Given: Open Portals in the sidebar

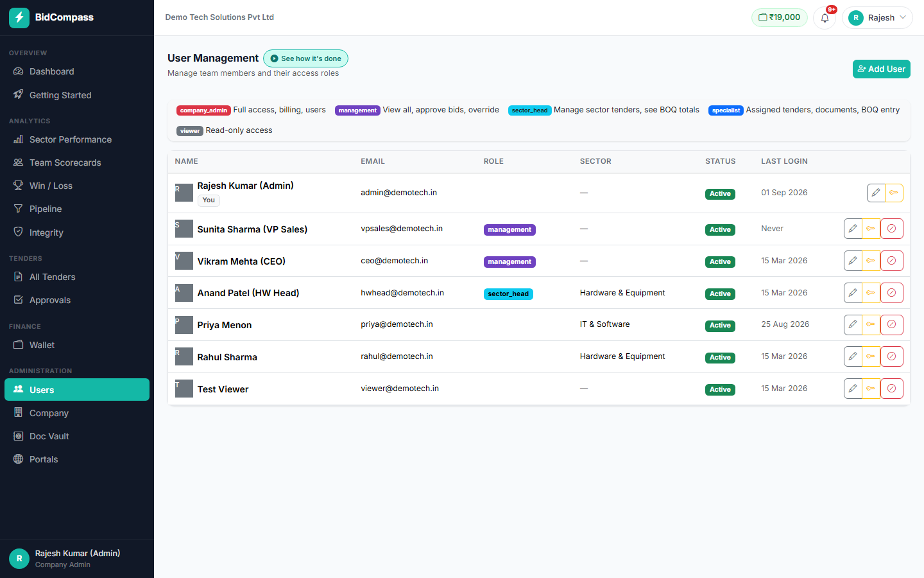Looking at the screenshot, I should coord(77,459).
